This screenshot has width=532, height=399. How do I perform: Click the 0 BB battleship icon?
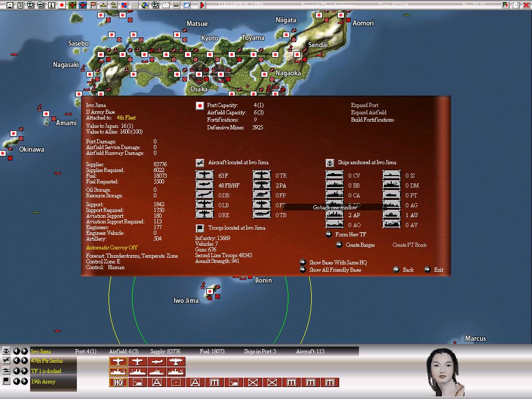point(335,185)
